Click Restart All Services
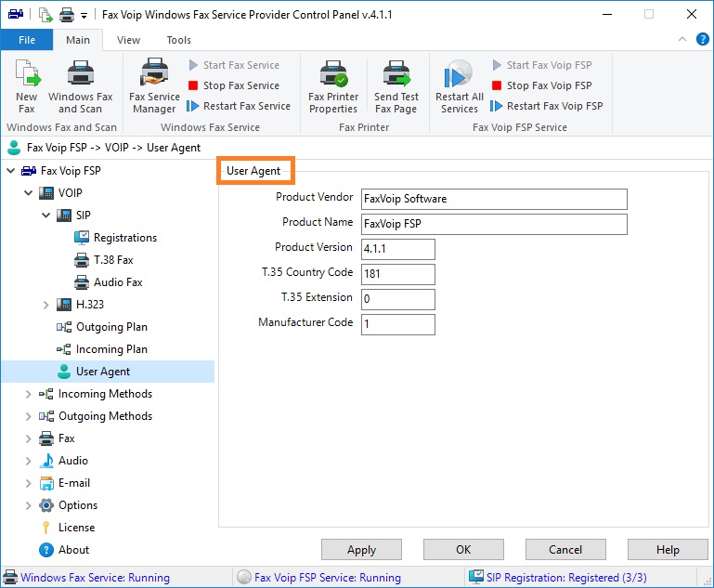 (x=459, y=86)
